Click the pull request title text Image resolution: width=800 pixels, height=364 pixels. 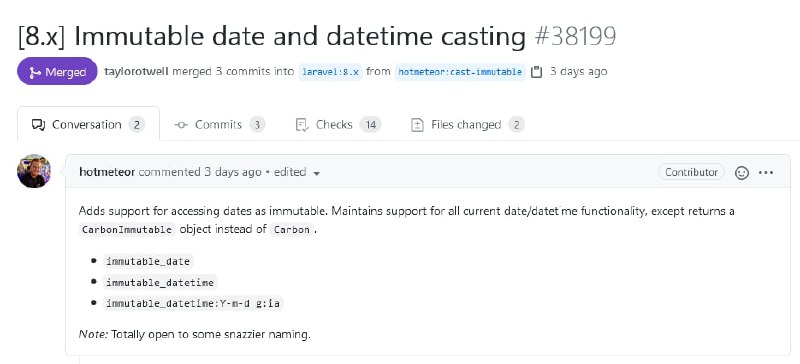(x=271, y=37)
